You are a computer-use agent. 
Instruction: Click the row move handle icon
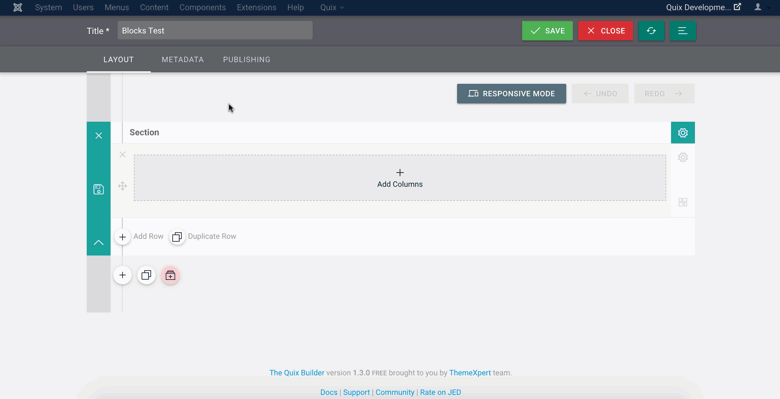click(122, 186)
